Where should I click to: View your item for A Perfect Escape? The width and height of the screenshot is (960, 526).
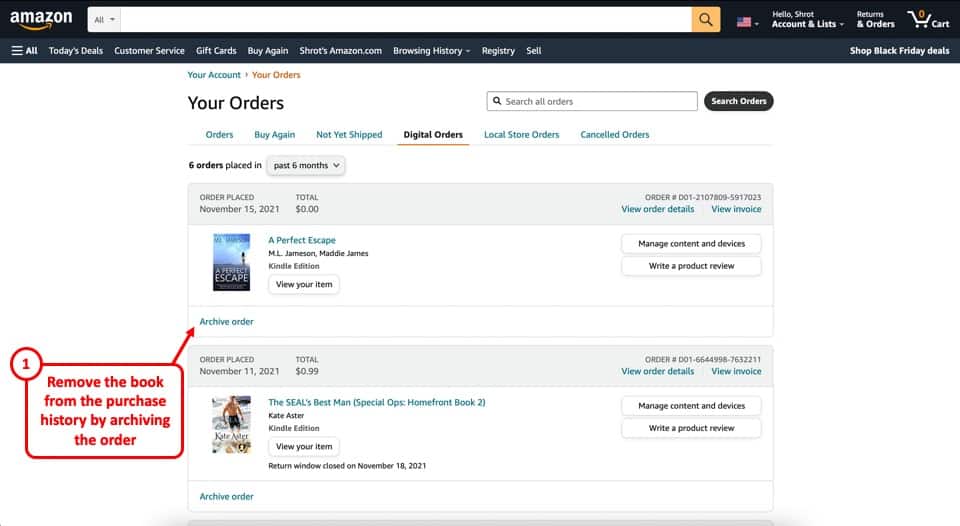click(304, 284)
